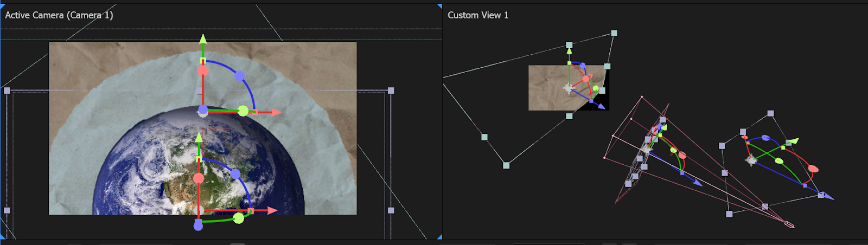Click blue Z-axis arrow on paper layer gizmo
Image resolution: width=868 pixels, height=245 pixels.
(601, 106)
